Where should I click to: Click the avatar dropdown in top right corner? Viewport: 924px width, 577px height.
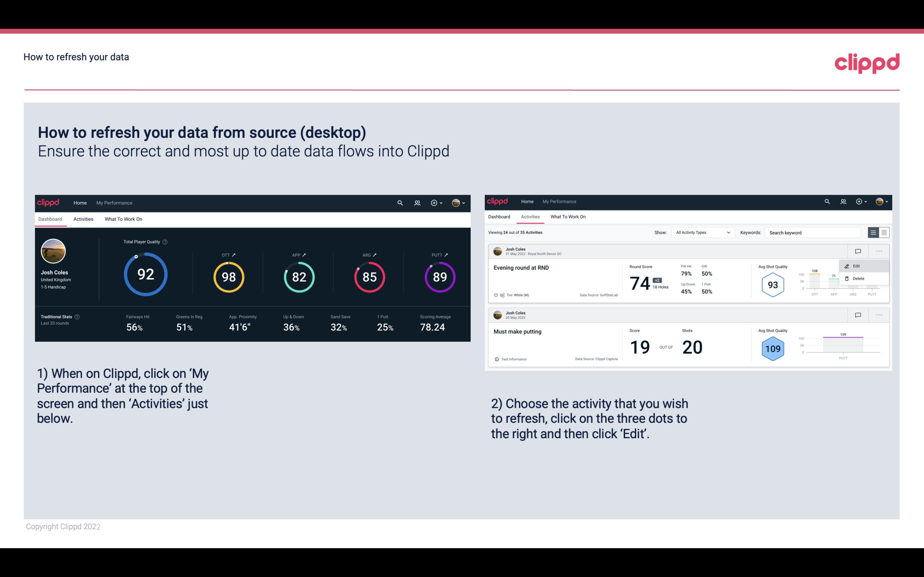point(460,203)
